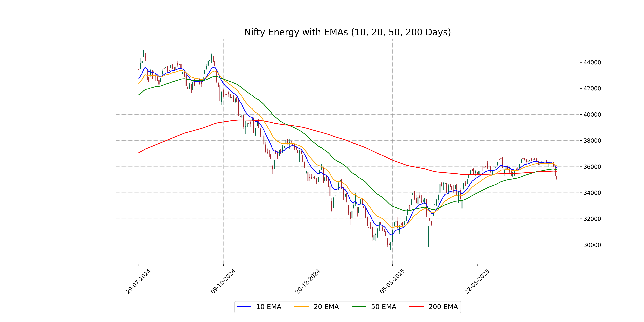The image size is (644, 322).
Task: Click the 50 EMA legend label
Action: pyautogui.click(x=383, y=307)
